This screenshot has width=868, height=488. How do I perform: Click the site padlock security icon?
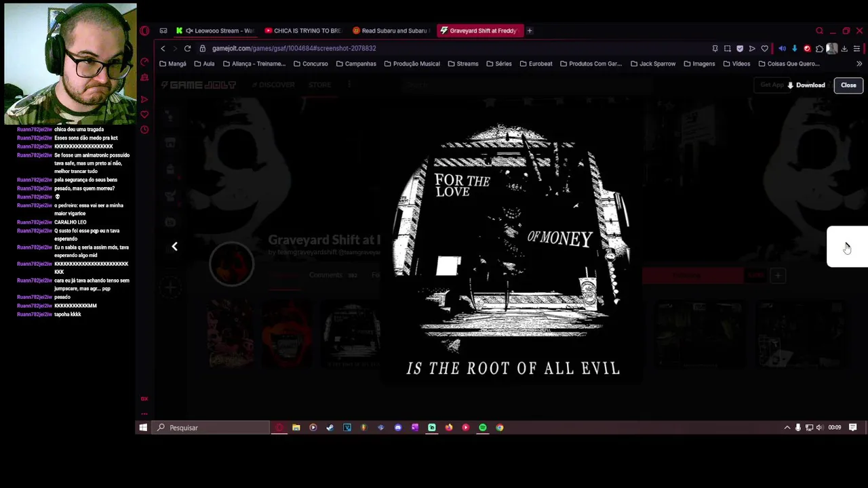click(x=203, y=48)
